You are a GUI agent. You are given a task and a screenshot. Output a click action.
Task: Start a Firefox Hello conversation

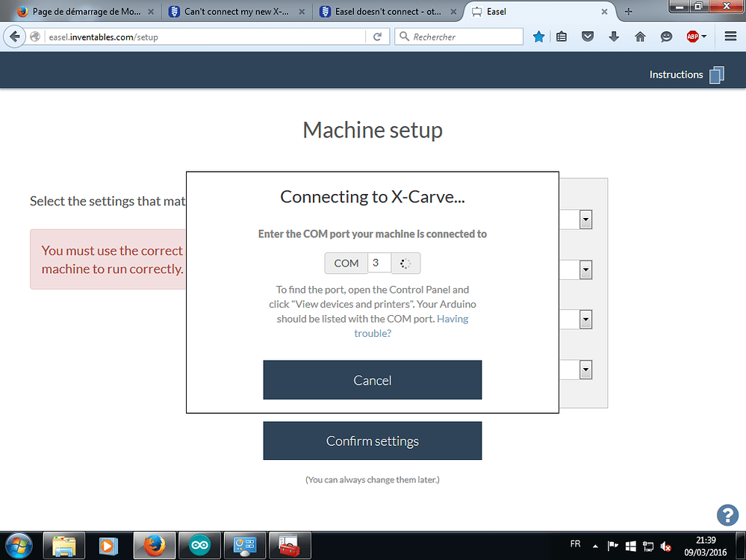(x=666, y=36)
